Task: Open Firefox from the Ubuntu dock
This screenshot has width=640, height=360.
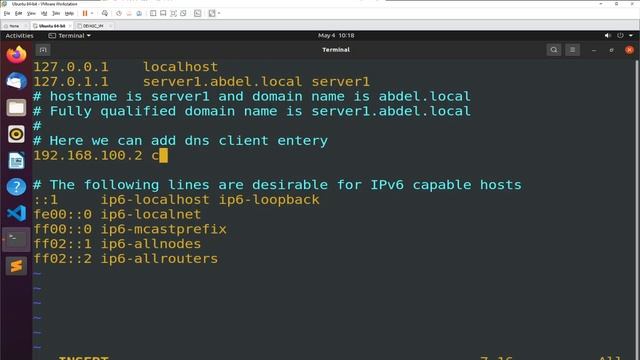Action: (16, 55)
